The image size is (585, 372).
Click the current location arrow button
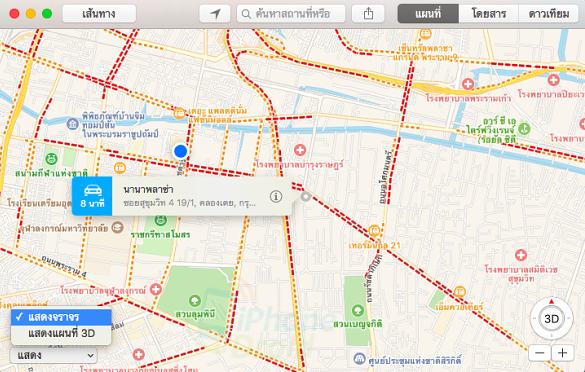pyautogui.click(x=215, y=14)
